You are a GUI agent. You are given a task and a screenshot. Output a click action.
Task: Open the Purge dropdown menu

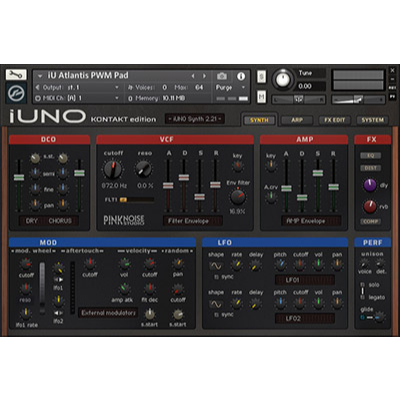230,88
